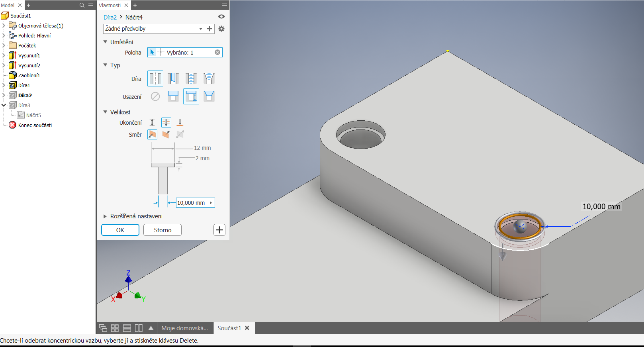
Task: Set termination to through all
Action: coord(166,122)
